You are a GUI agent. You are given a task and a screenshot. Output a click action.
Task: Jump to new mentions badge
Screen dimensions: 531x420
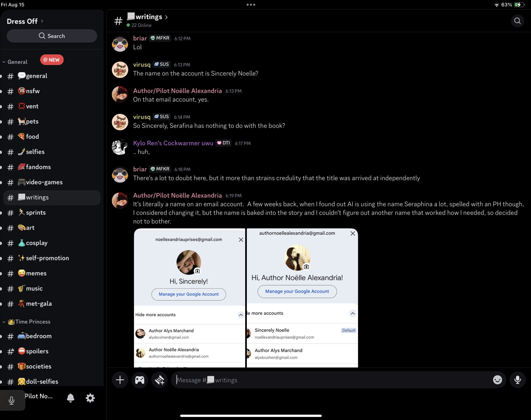pos(52,60)
